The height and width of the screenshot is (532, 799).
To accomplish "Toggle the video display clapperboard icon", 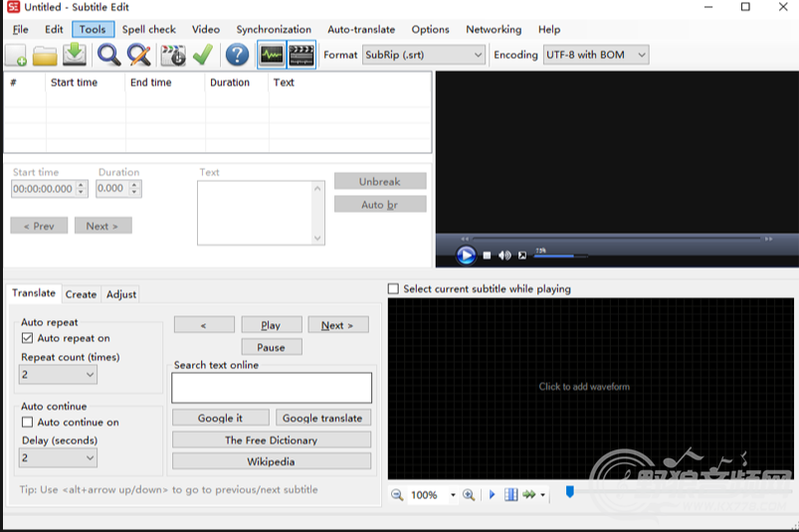I will (x=301, y=55).
